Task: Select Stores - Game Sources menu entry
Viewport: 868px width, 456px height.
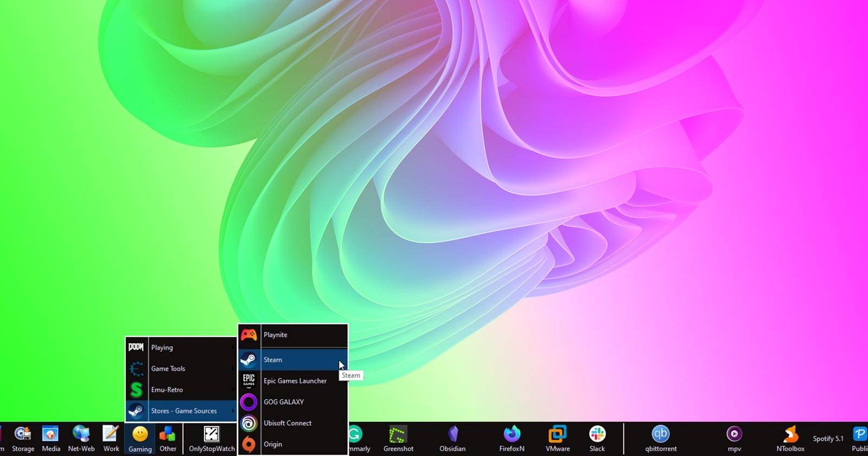Action: (181, 411)
